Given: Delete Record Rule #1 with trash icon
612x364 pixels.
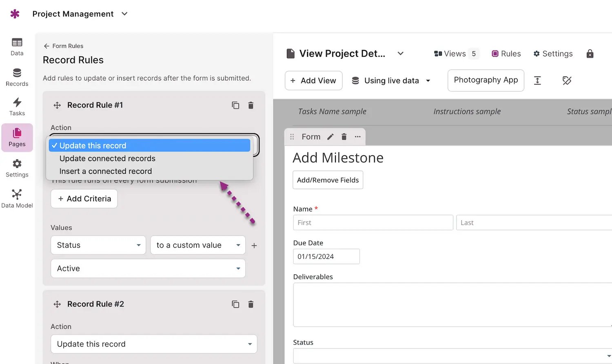Looking at the screenshot, I should (x=251, y=105).
